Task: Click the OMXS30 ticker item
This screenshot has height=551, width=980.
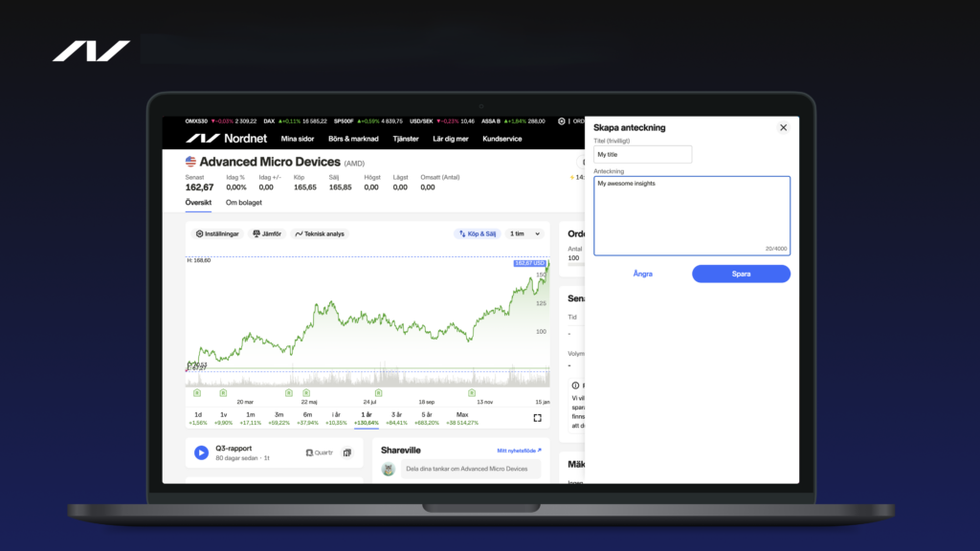Action: pyautogui.click(x=221, y=121)
